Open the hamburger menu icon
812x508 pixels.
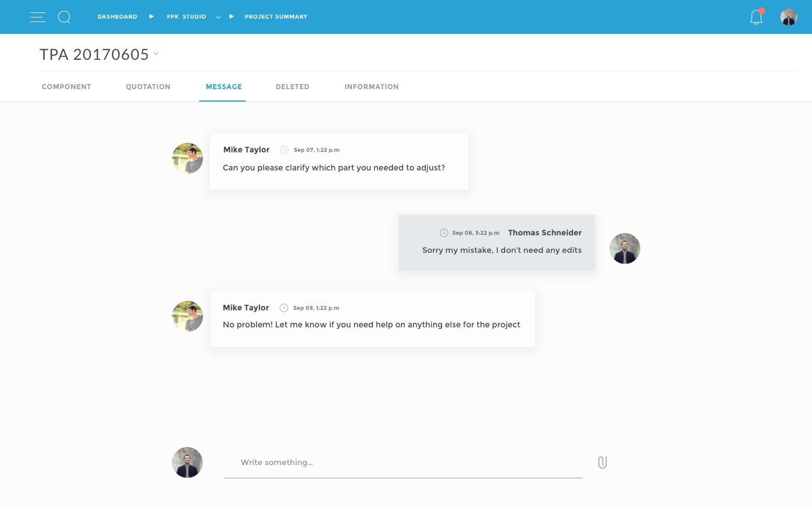(x=38, y=17)
